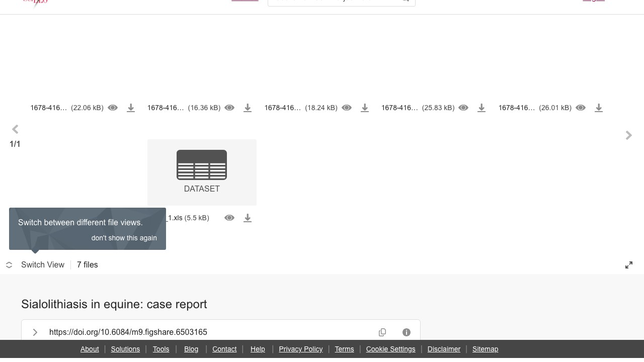Select the DOI URL text
This screenshot has height=362, width=644.
coord(128,332)
